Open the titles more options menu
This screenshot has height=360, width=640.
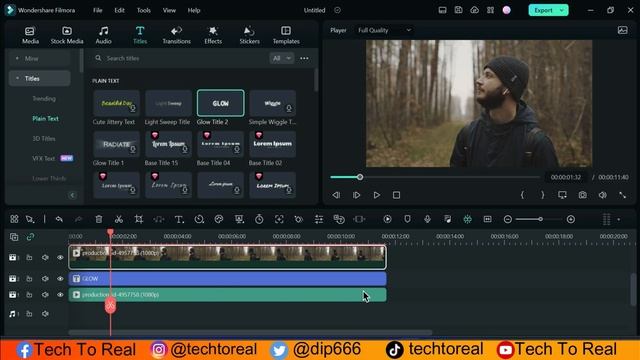[304, 58]
